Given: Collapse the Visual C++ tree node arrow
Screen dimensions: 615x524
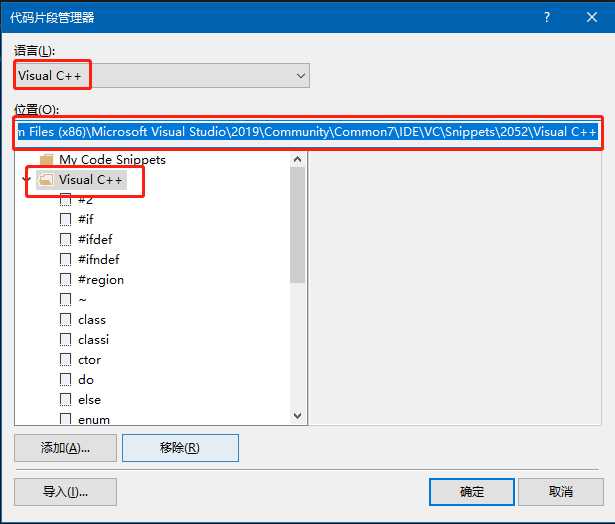Looking at the screenshot, I should pyautogui.click(x=26, y=180).
